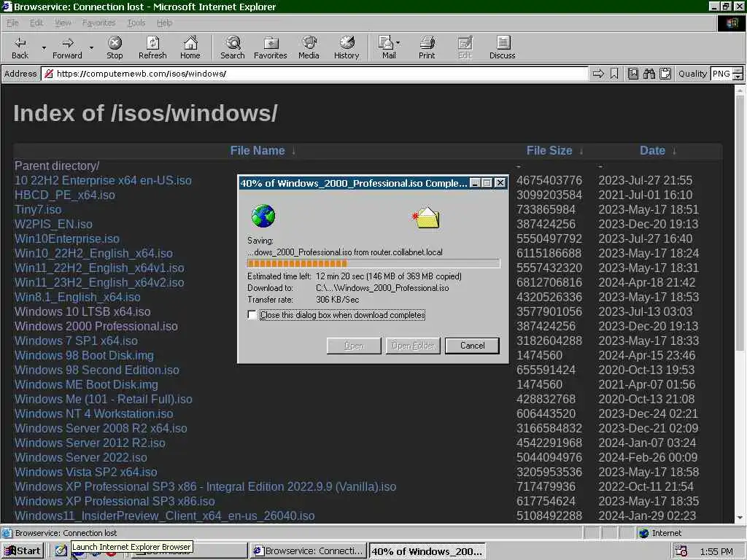Switch to '40% of Windows_200...' taskbar button
Viewport: 747px width, 560px height.
(427, 551)
